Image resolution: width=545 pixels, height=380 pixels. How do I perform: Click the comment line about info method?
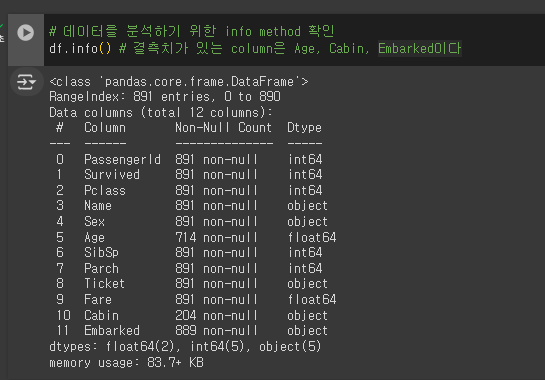pyautogui.click(x=192, y=32)
